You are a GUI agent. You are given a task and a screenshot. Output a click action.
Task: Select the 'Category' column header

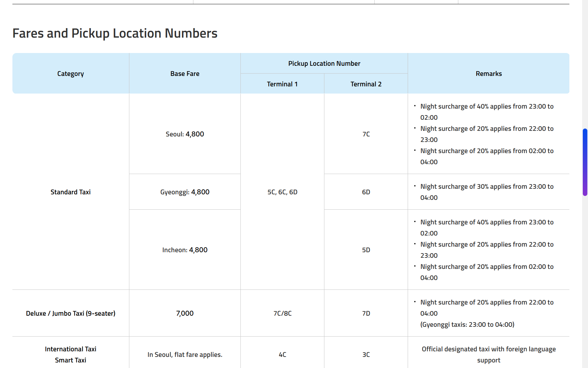click(x=71, y=74)
